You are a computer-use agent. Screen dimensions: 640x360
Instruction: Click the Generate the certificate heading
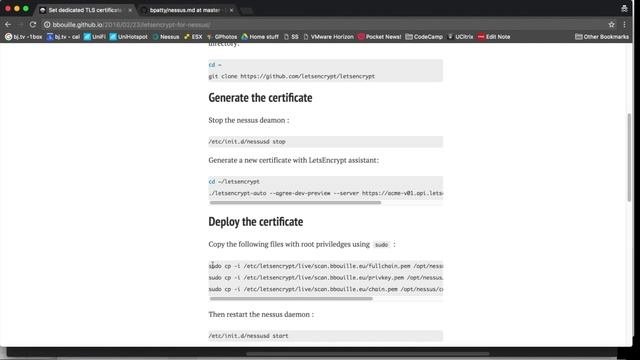point(260,98)
